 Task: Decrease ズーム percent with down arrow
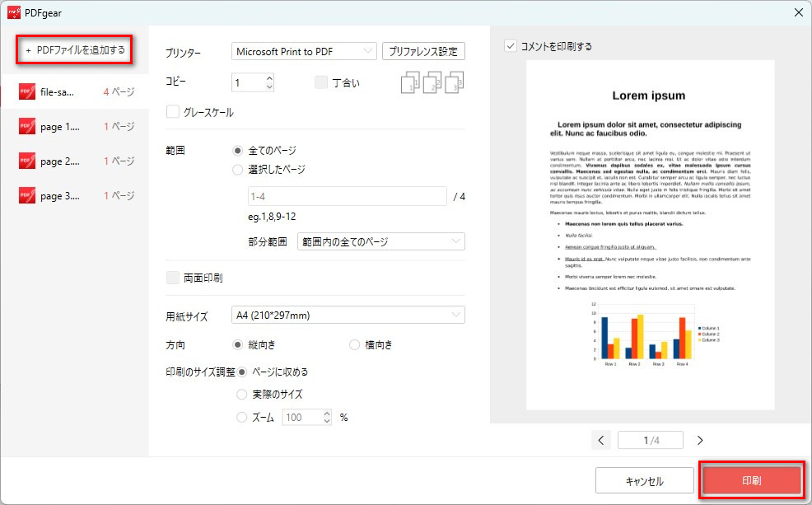click(327, 421)
